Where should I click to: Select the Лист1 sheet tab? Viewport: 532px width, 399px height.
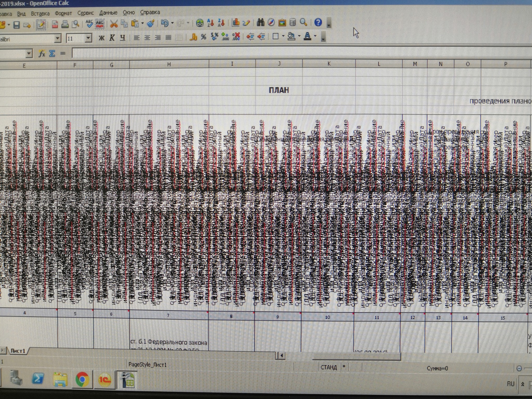(18, 351)
